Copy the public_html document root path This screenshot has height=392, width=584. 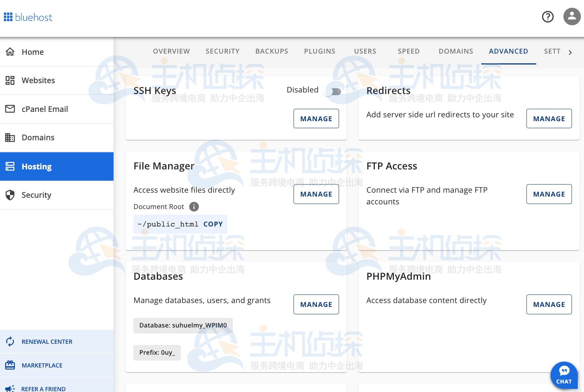[213, 224]
